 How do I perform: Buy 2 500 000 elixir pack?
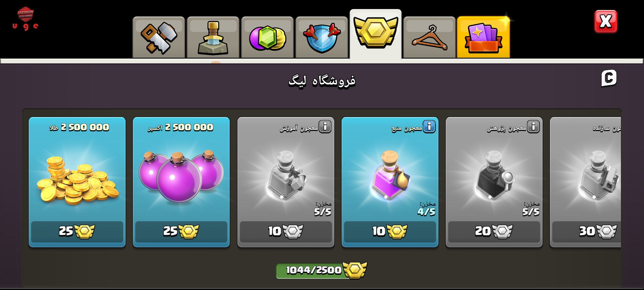[181, 182]
